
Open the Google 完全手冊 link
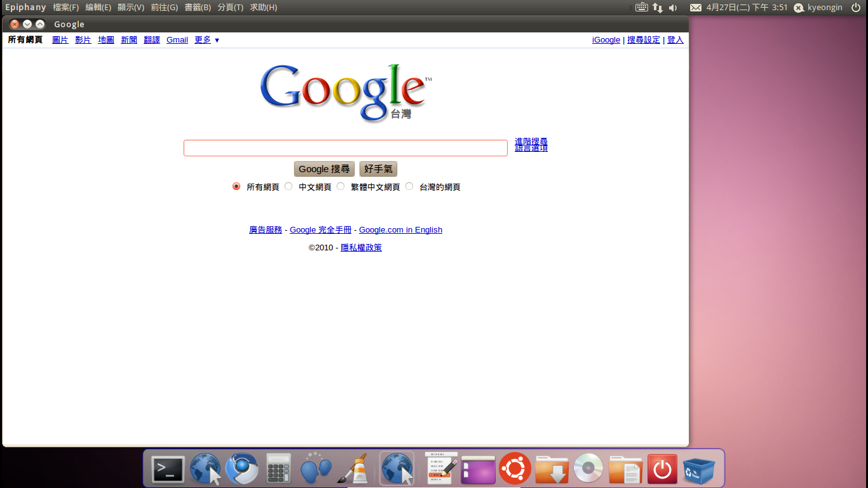(320, 230)
